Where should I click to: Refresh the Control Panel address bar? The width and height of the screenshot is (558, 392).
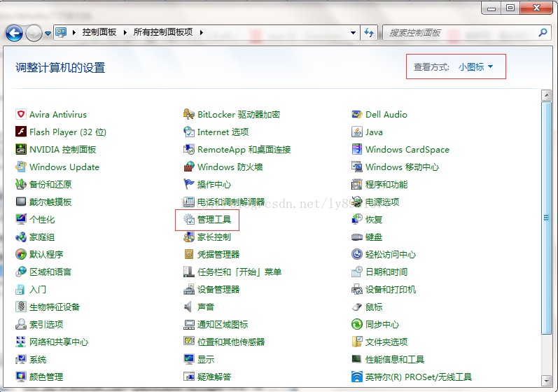click(369, 33)
